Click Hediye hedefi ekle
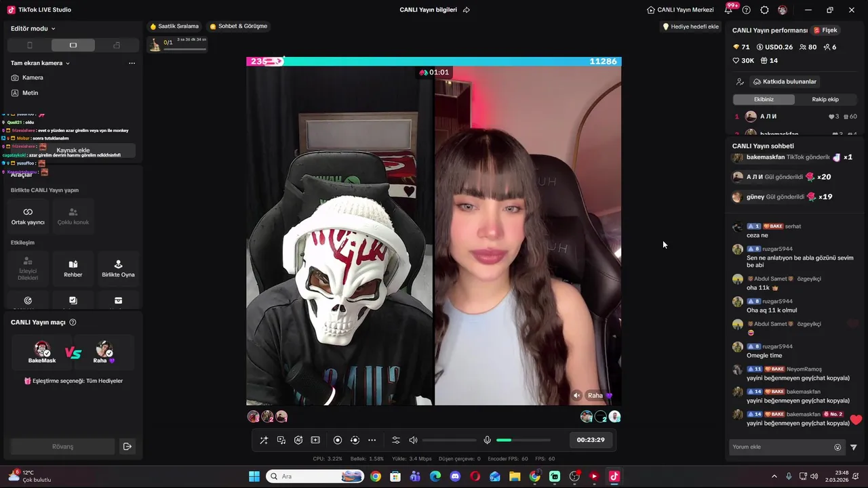868x488 pixels. point(690,26)
